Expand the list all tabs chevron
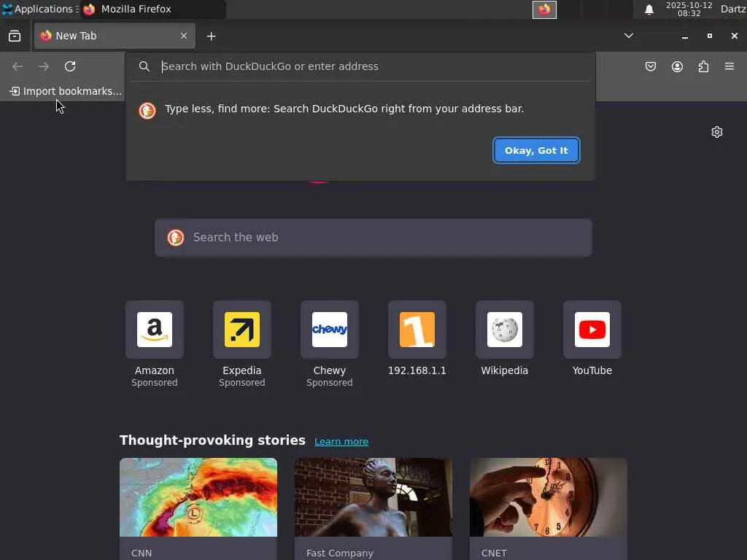 [629, 36]
